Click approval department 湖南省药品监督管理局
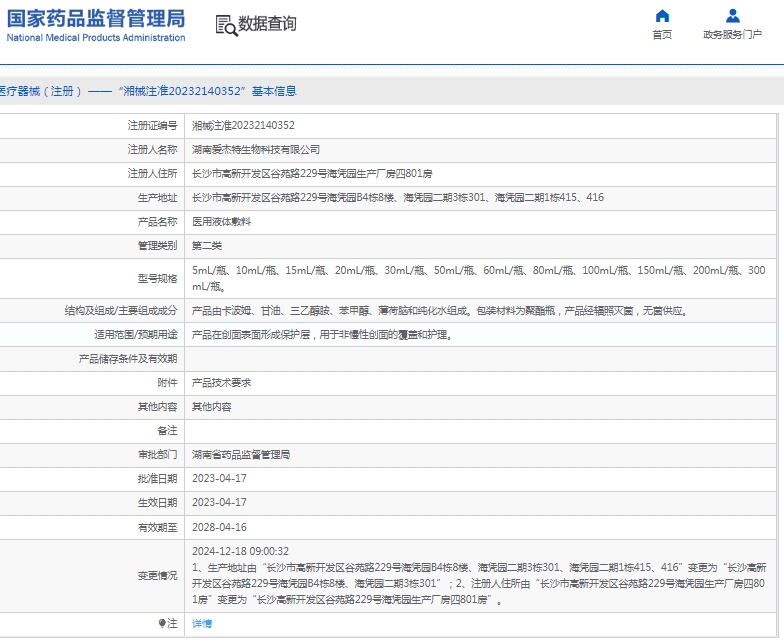The width and height of the screenshot is (784, 641). [x=241, y=454]
